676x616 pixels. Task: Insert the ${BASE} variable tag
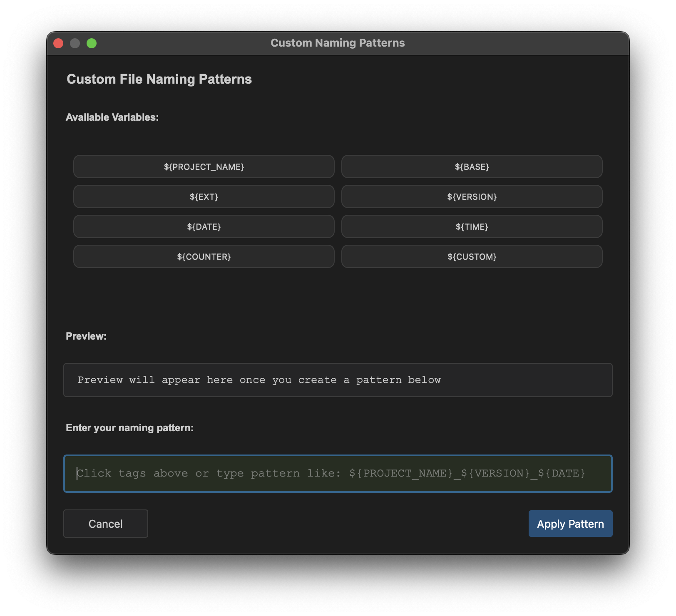point(472,166)
